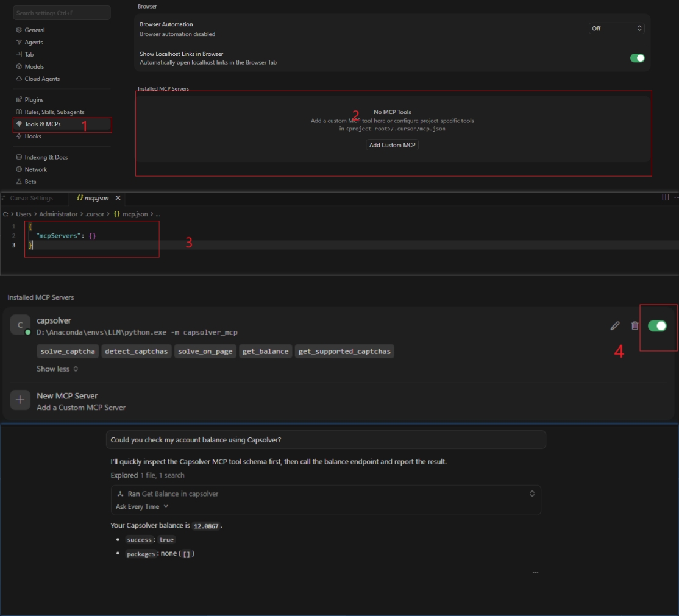Delete capsolver server trash icon
The image size is (679, 616).
tap(635, 325)
